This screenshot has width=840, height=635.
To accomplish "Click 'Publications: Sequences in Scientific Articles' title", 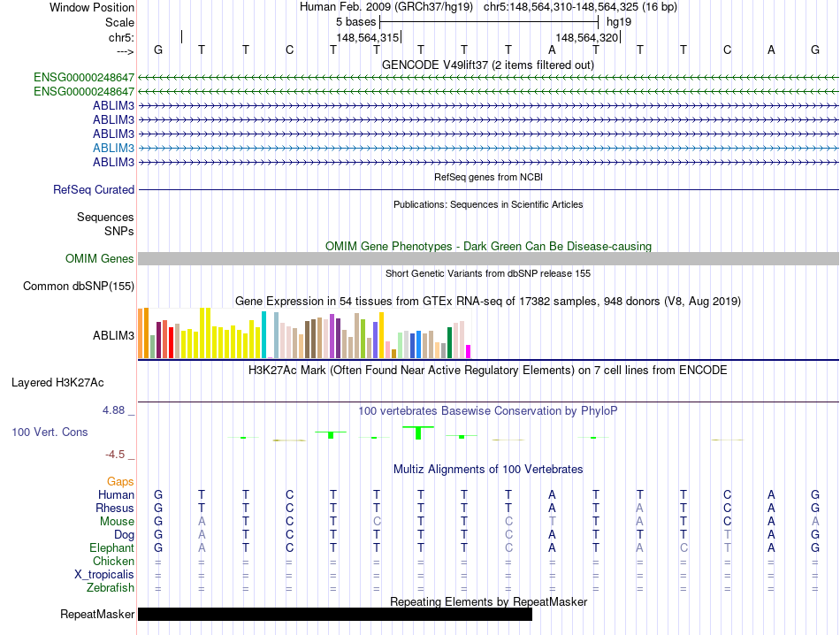I will pyautogui.click(x=488, y=204).
